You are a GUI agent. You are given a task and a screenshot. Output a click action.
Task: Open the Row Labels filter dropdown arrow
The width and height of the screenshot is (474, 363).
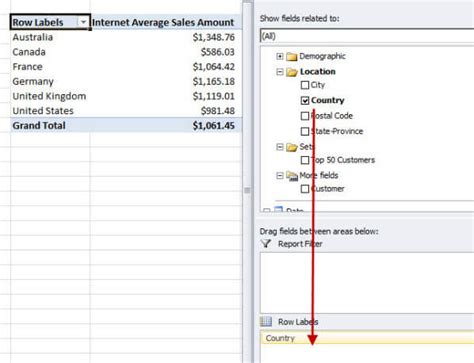point(83,22)
